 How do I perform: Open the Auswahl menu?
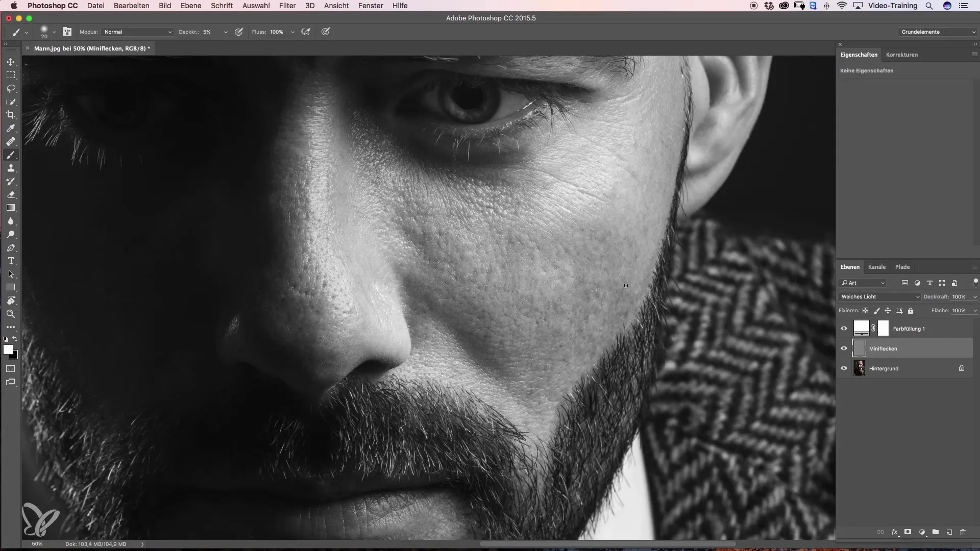pyautogui.click(x=256, y=6)
